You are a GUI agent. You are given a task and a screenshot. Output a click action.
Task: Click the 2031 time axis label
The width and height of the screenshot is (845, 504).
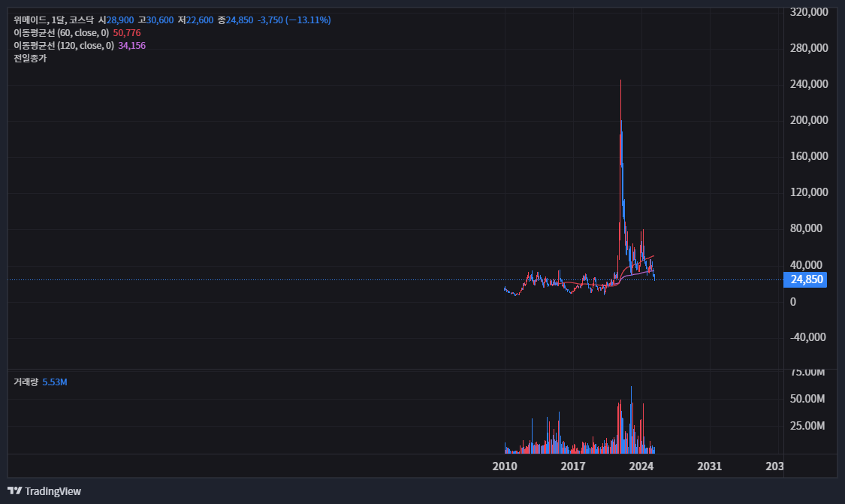[709, 466]
